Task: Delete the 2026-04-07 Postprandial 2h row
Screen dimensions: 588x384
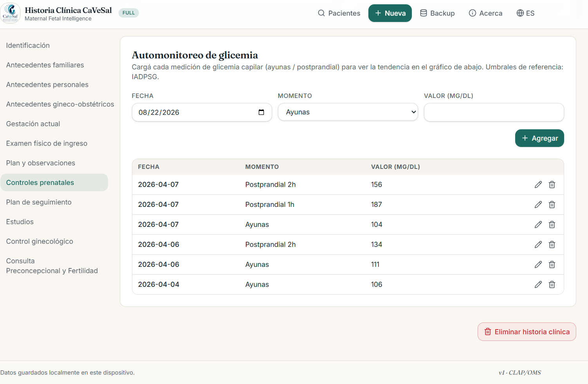Action: (552, 185)
